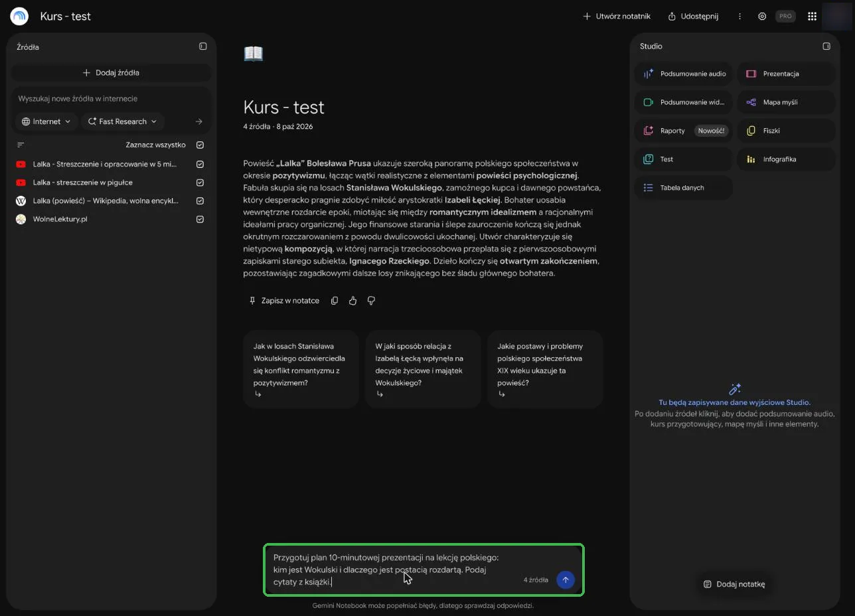This screenshot has height=616, width=855.
Task: Open the WolneLektury.pl source
Action: [x=60, y=219]
